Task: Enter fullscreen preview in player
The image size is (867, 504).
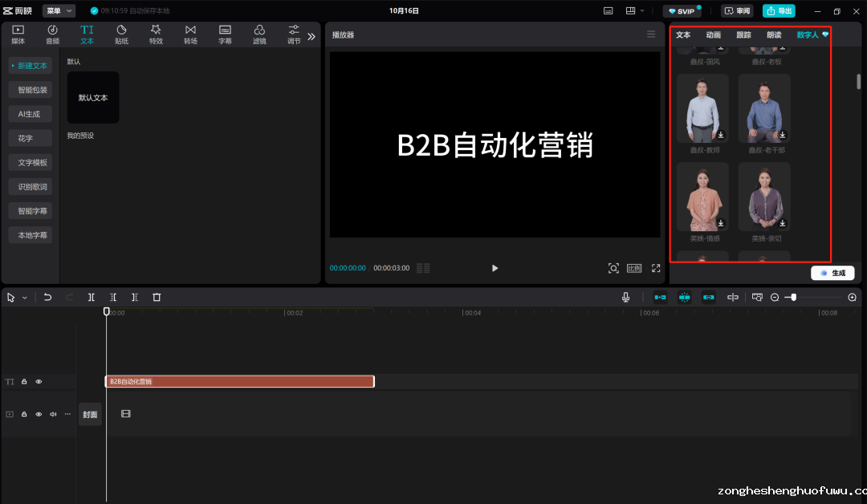Action: 656,268
